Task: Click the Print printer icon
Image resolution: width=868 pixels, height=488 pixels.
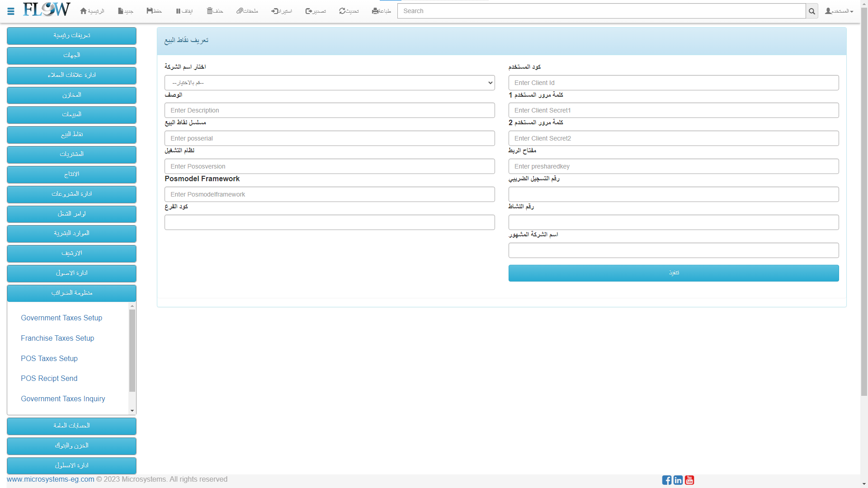Action: click(375, 11)
